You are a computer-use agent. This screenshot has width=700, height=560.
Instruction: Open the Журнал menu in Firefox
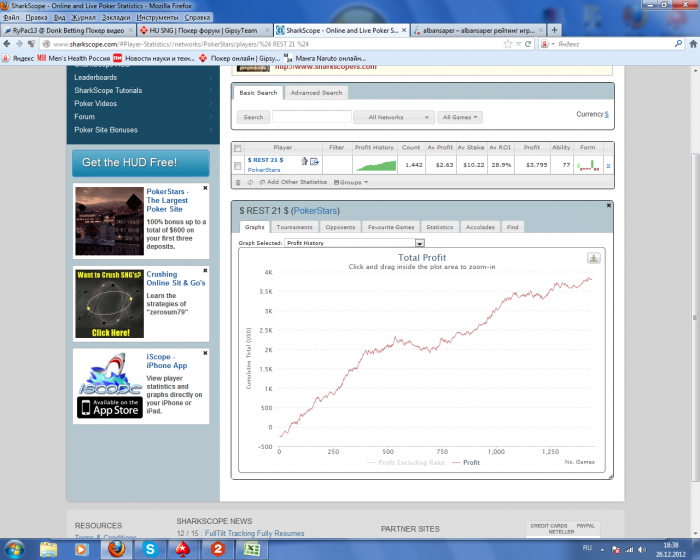(x=84, y=17)
